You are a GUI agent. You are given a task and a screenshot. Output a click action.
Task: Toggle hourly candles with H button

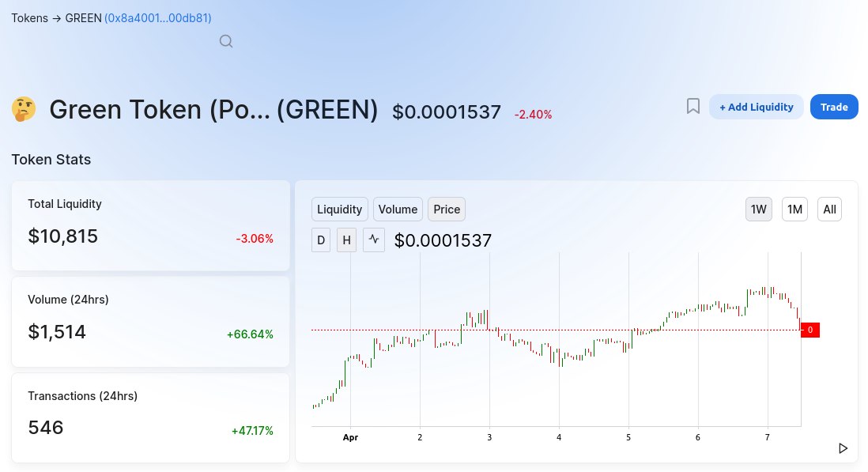pos(346,240)
